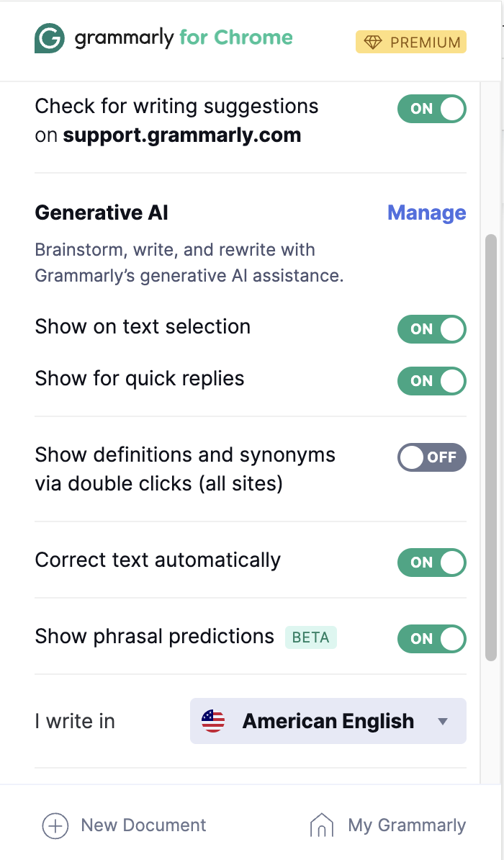The width and height of the screenshot is (504, 860).
Task: Click the New Document plus icon
Action: point(55,825)
